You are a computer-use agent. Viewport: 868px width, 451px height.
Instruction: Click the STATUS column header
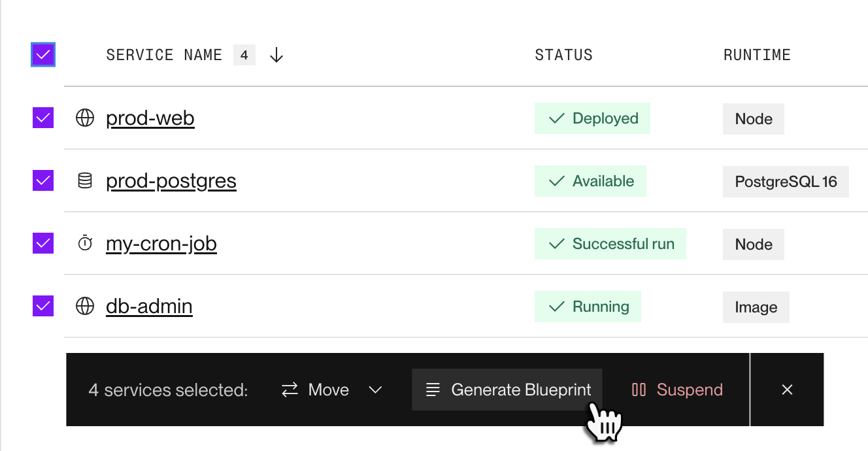[563, 55]
